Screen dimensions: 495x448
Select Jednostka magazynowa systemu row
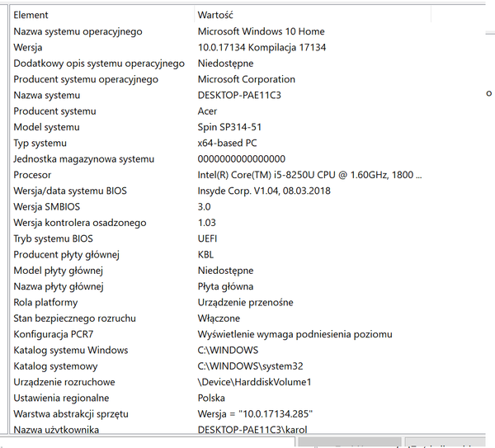(x=83, y=159)
